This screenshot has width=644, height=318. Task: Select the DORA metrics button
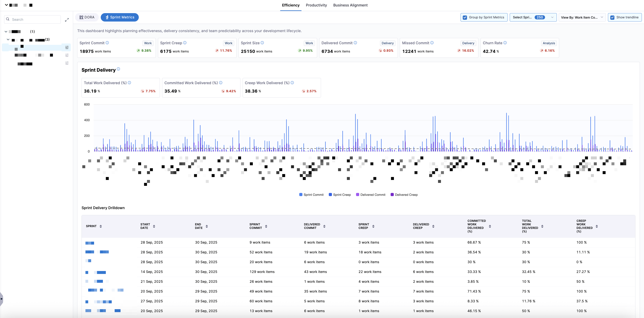[x=87, y=17]
